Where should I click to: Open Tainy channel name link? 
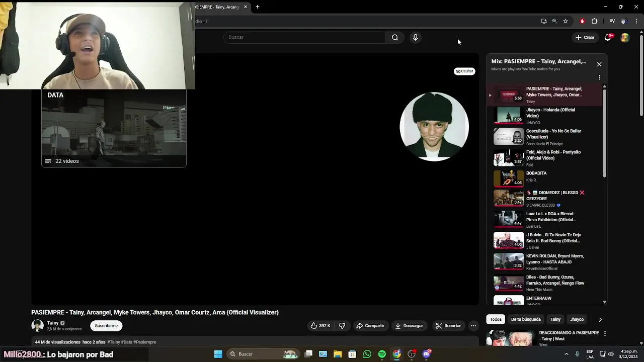tap(53, 323)
